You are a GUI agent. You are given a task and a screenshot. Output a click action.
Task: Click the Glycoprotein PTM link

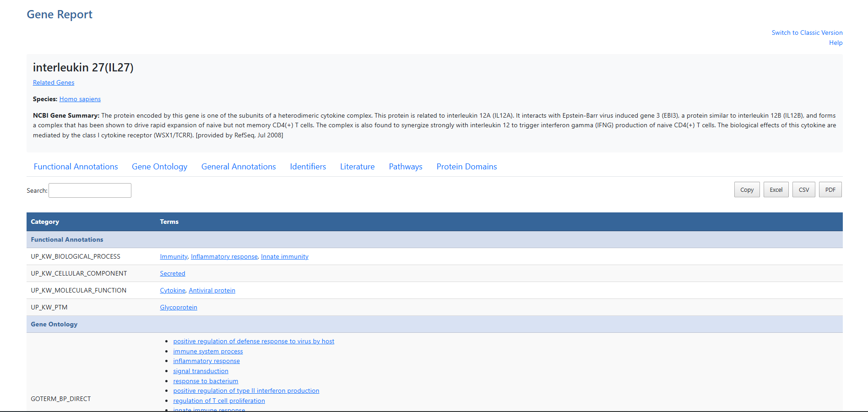(x=179, y=307)
